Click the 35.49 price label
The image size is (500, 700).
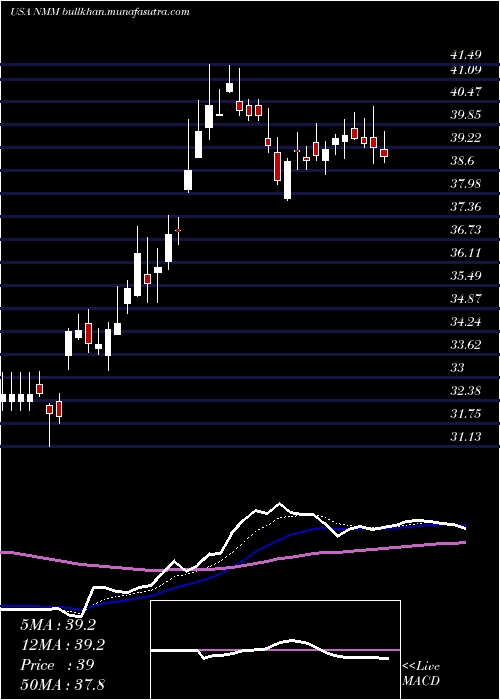point(466,276)
